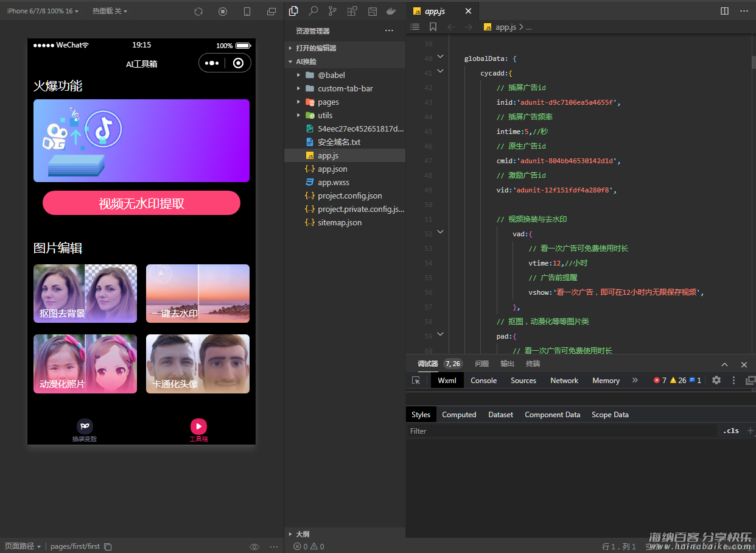
Task: Open the 抠图去背景 thumbnail
Action: 85,294
